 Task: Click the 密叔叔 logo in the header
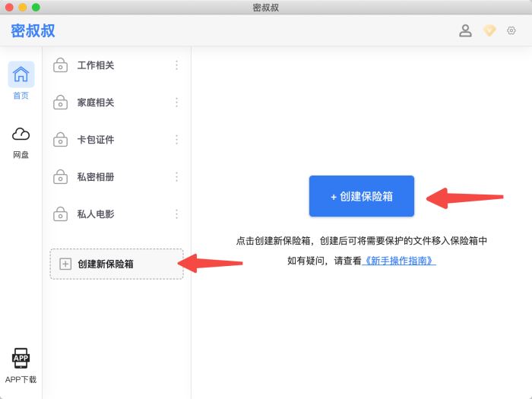33,31
